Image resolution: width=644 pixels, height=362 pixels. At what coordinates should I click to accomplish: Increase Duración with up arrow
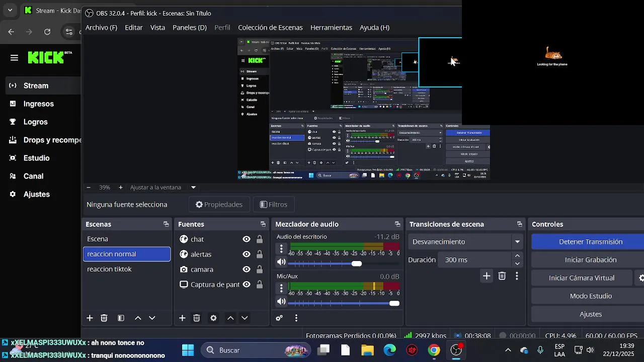coord(517,256)
